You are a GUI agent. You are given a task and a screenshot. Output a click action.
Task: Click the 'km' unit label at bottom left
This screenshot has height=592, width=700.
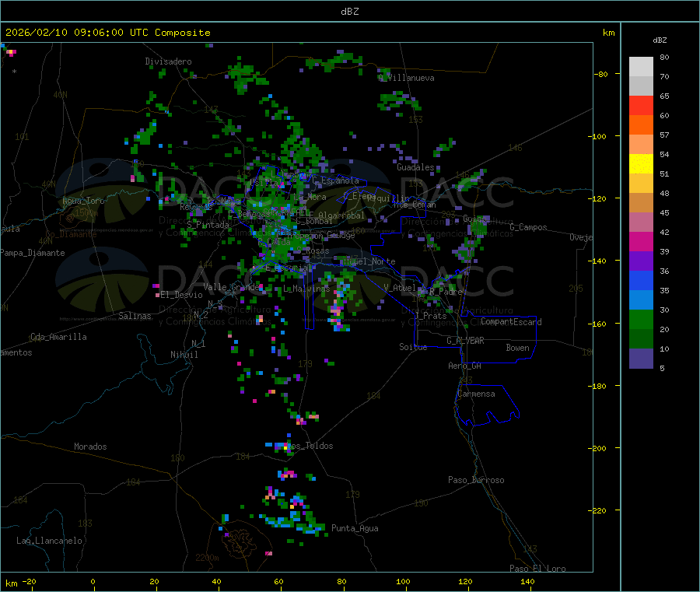pos(11,583)
